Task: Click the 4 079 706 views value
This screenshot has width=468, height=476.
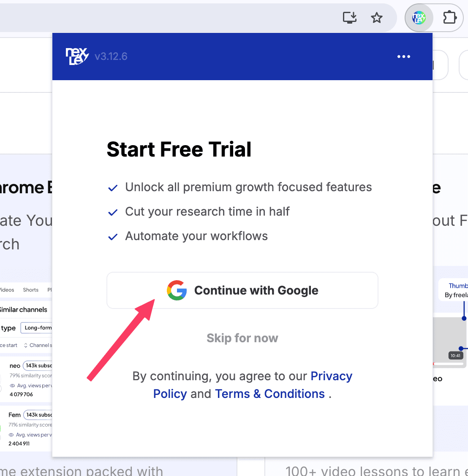Action: pos(21,394)
